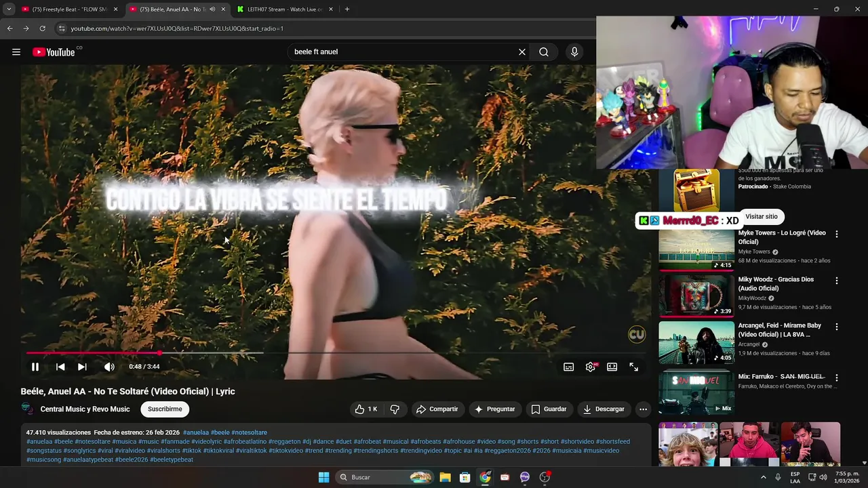Screen dimensions: 868x488
Task: Open options for Myke Towers video
Action: [x=837, y=234]
